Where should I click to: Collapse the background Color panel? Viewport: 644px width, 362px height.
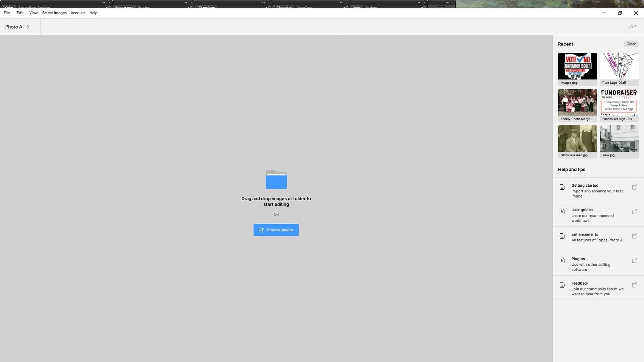click(x=104, y=3)
